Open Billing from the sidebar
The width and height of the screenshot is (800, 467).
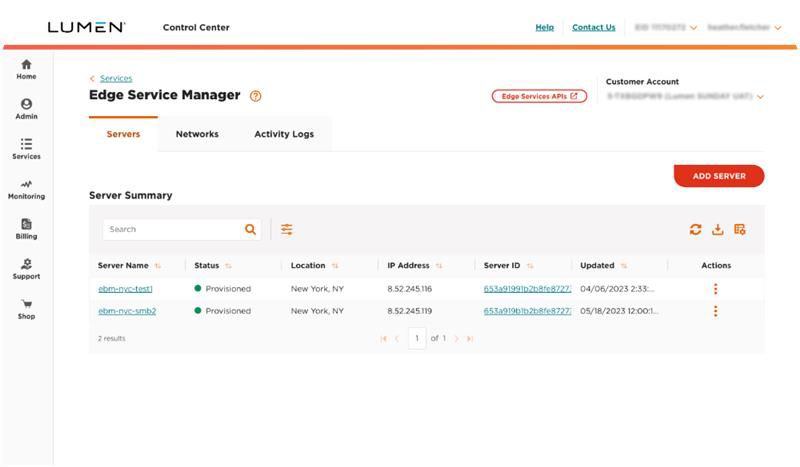point(26,229)
